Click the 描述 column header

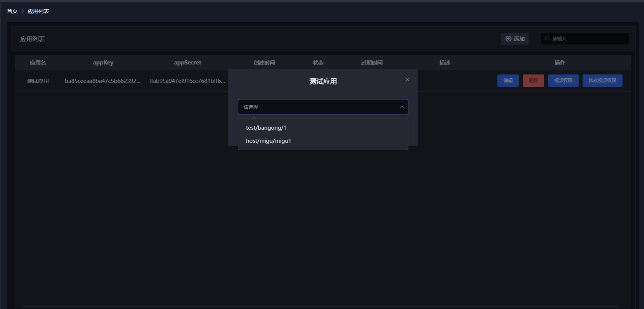pyautogui.click(x=445, y=63)
